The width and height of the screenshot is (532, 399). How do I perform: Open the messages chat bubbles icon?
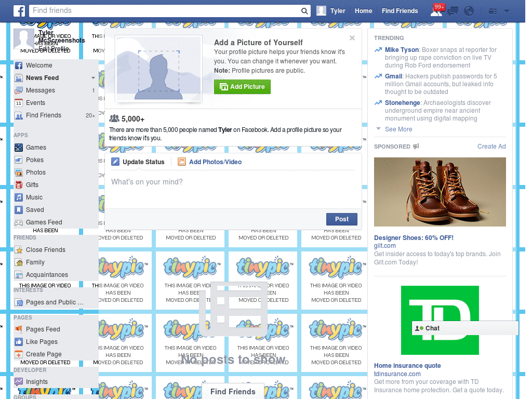pos(453,11)
